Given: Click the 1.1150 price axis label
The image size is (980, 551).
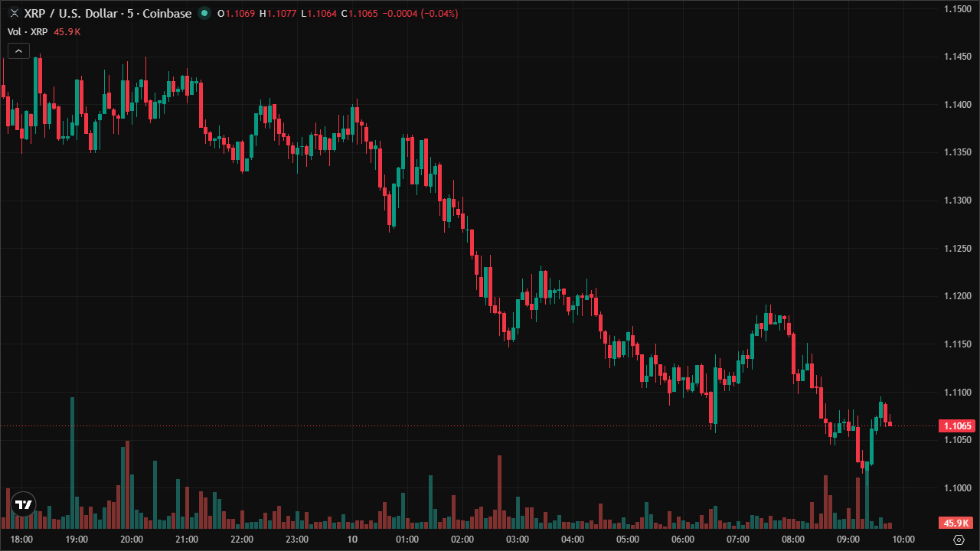Looking at the screenshot, I should [x=957, y=344].
